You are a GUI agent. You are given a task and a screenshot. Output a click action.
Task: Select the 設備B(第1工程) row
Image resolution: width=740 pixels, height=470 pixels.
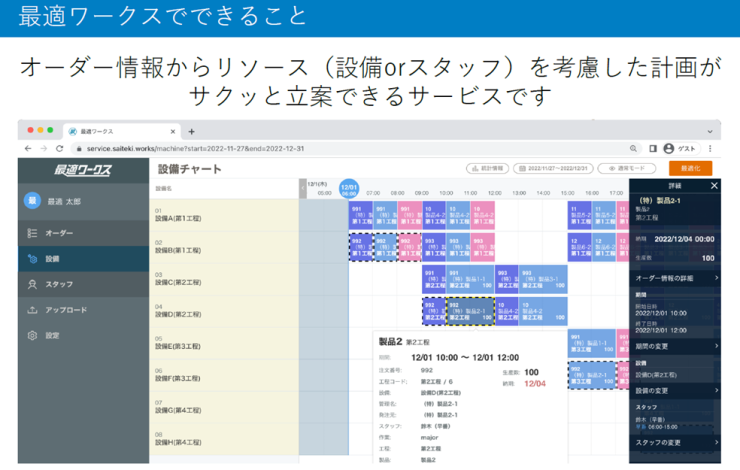[224, 247]
